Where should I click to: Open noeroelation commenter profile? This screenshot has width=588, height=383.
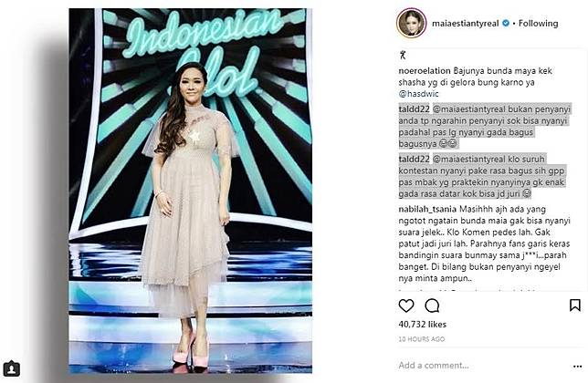pyautogui.click(x=425, y=71)
